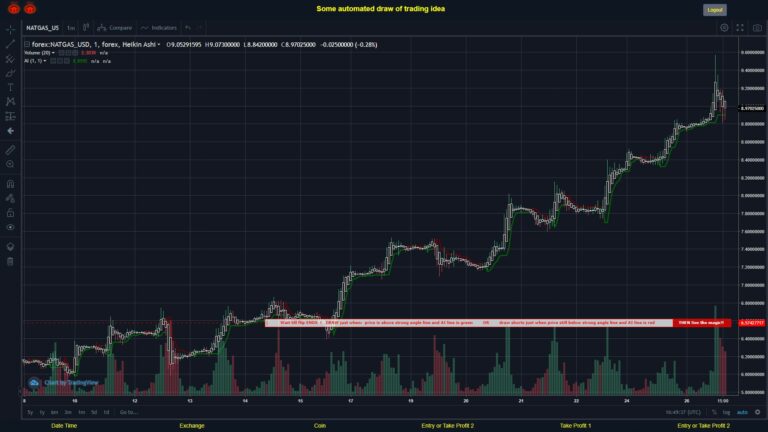Click the red 'THEN See the magic' label
768x432 pixels.
pyautogui.click(x=701, y=323)
